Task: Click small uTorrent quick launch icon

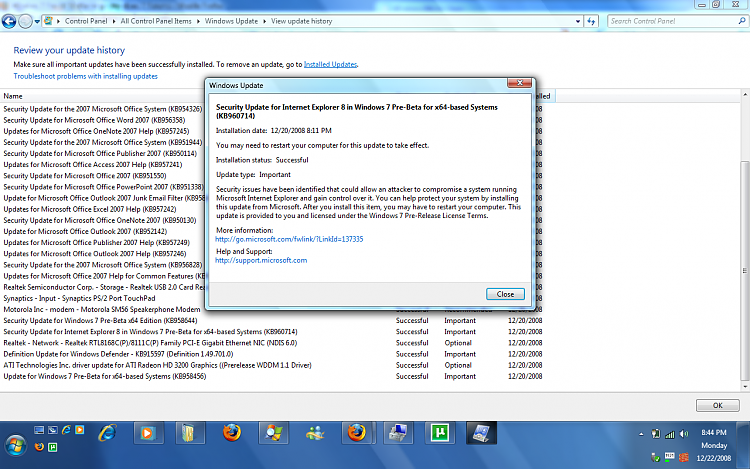Action: pyautogui.click(x=53, y=447)
